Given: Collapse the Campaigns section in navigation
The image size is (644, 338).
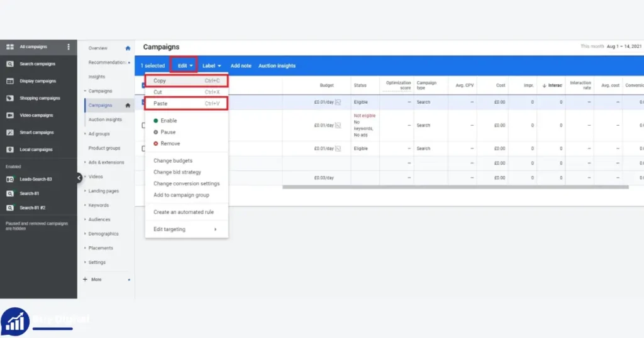Looking at the screenshot, I should [85, 91].
